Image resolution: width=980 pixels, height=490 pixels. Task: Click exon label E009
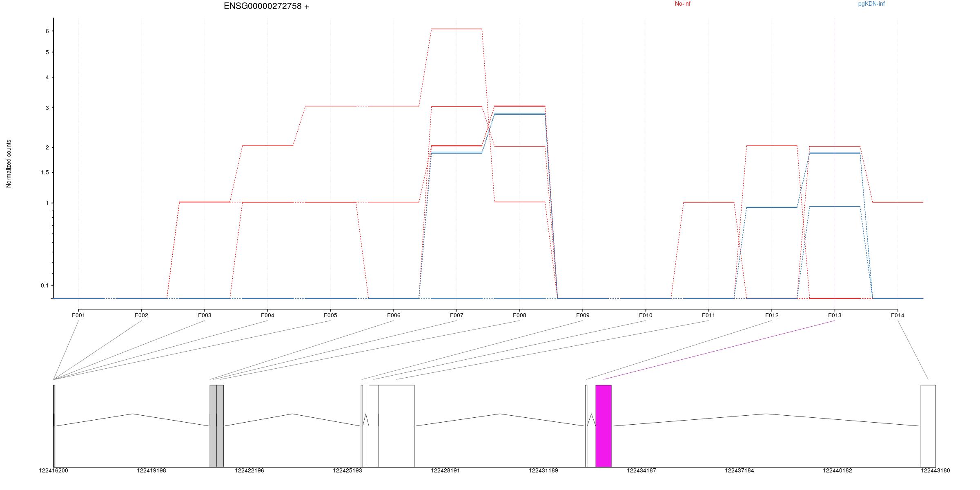coord(583,315)
